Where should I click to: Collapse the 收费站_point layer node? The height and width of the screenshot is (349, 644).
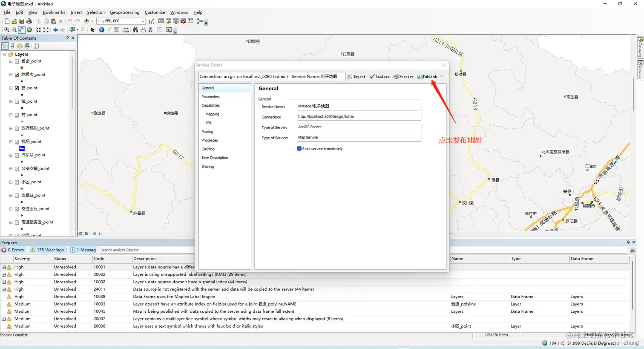tap(11, 196)
